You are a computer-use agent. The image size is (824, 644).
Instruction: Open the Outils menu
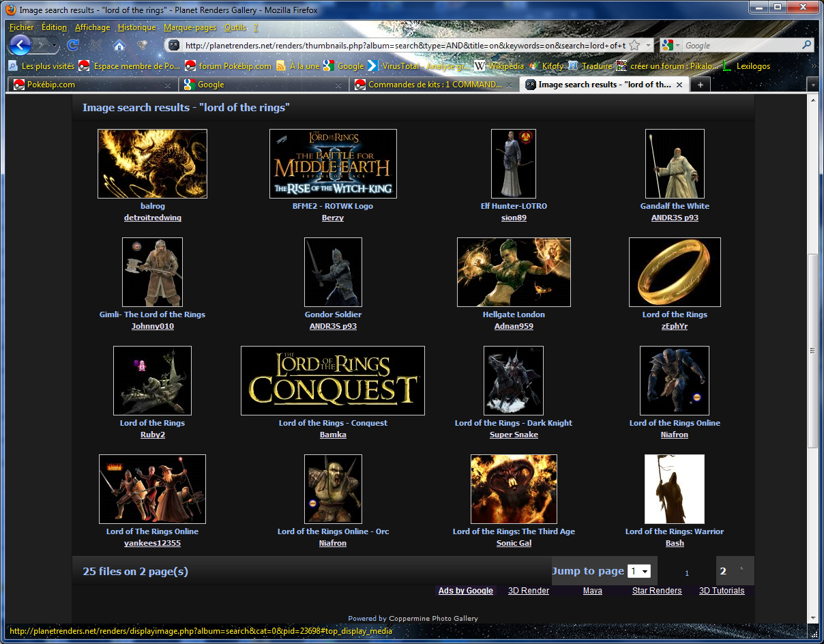point(235,27)
